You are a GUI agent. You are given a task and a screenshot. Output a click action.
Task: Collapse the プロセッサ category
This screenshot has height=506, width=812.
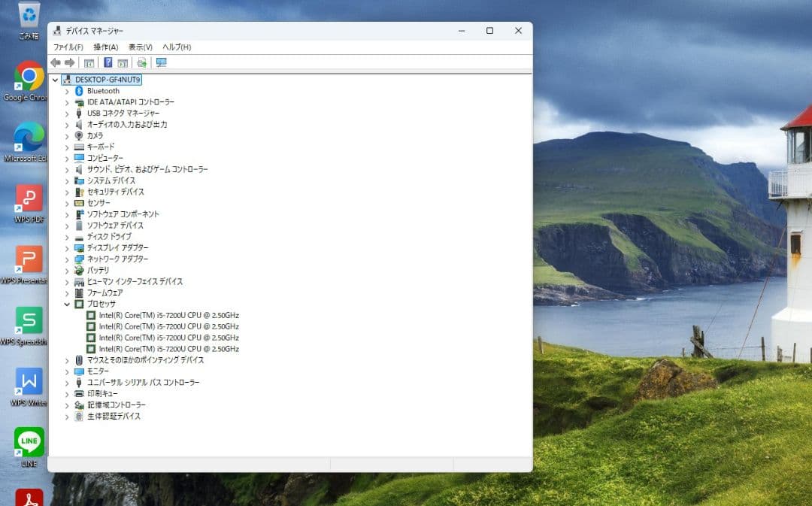click(67, 304)
